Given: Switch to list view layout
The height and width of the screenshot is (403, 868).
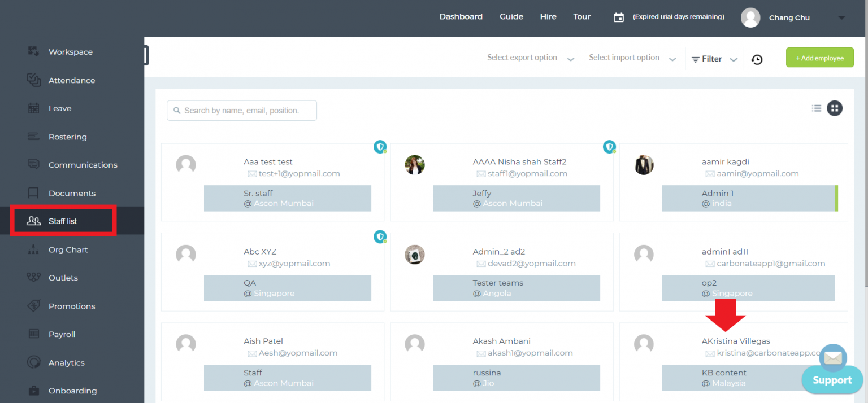Looking at the screenshot, I should [816, 108].
